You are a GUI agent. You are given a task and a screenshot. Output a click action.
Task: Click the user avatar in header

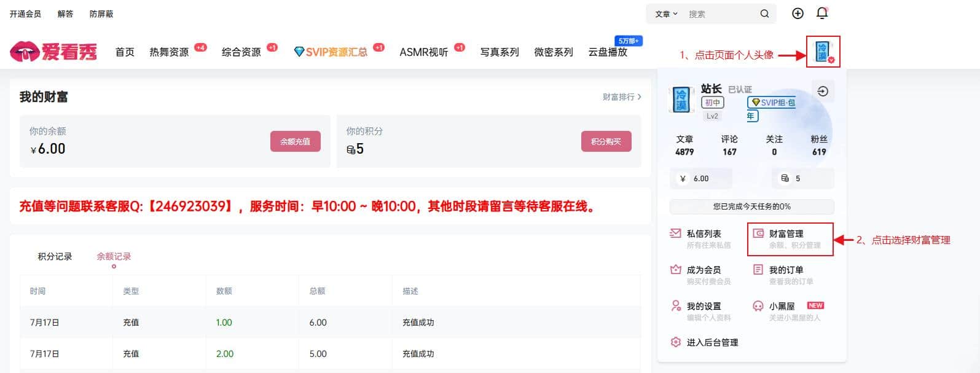(823, 52)
